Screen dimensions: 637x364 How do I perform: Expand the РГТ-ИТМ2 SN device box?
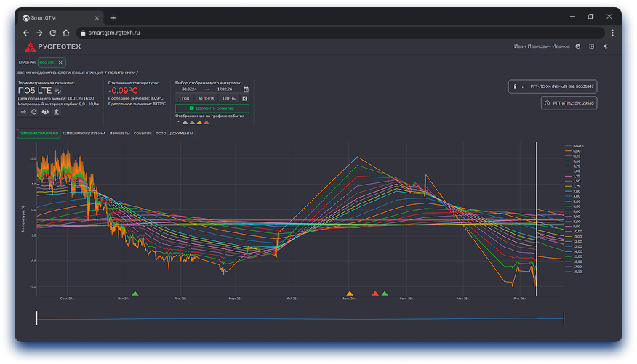pos(569,103)
